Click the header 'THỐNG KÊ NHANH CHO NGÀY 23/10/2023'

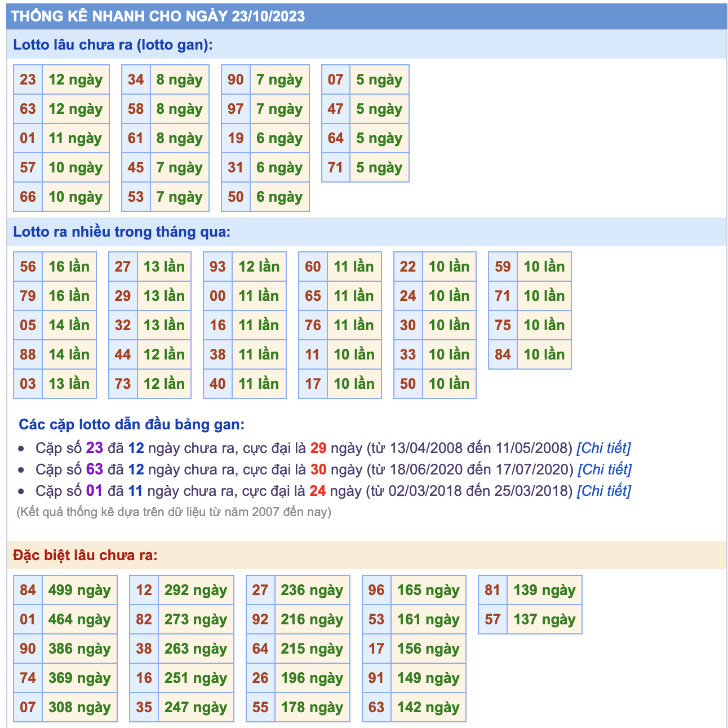pyautogui.click(x=158, y=16)
